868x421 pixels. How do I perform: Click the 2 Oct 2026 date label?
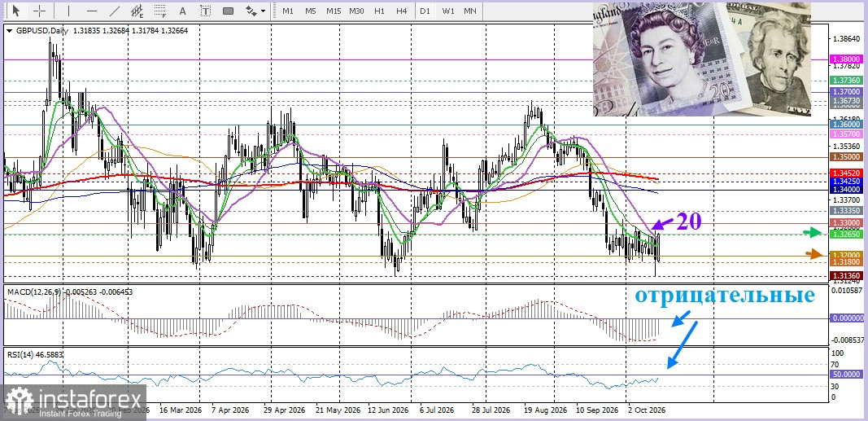coord(645,411)
